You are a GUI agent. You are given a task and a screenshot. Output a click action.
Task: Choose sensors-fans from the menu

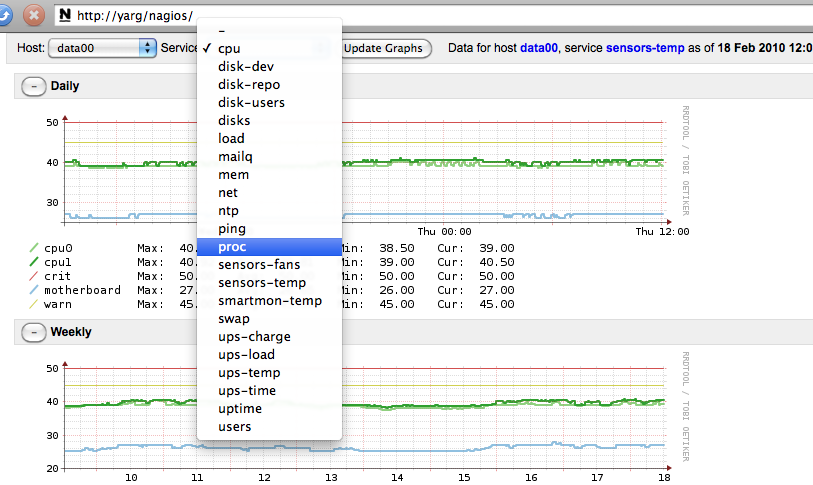tap(269, 265)
